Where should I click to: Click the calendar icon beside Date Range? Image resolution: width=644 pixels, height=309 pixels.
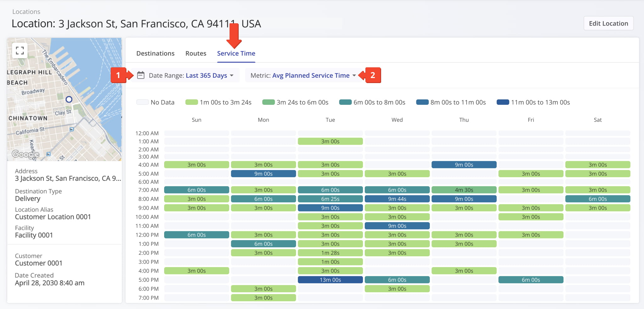(141, 75)
